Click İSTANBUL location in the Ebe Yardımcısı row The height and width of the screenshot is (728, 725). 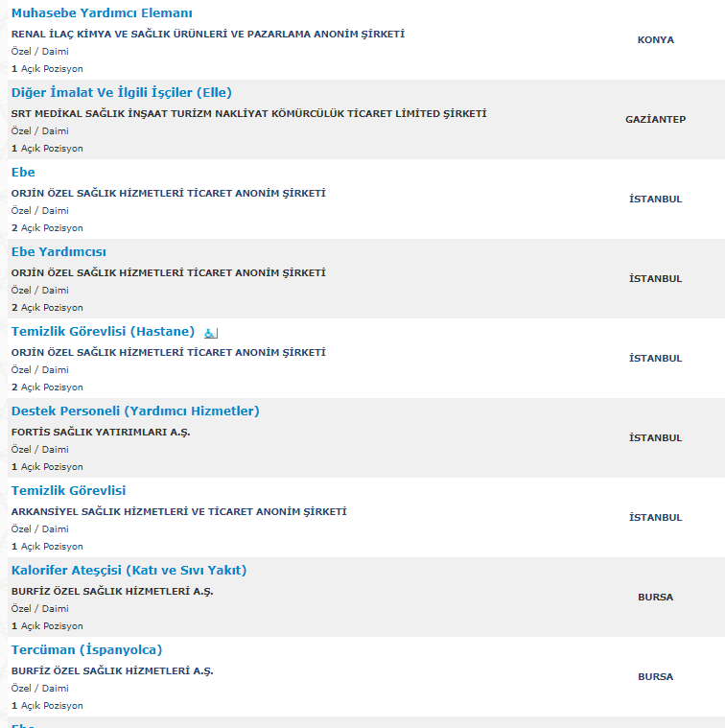click(656, 279)
